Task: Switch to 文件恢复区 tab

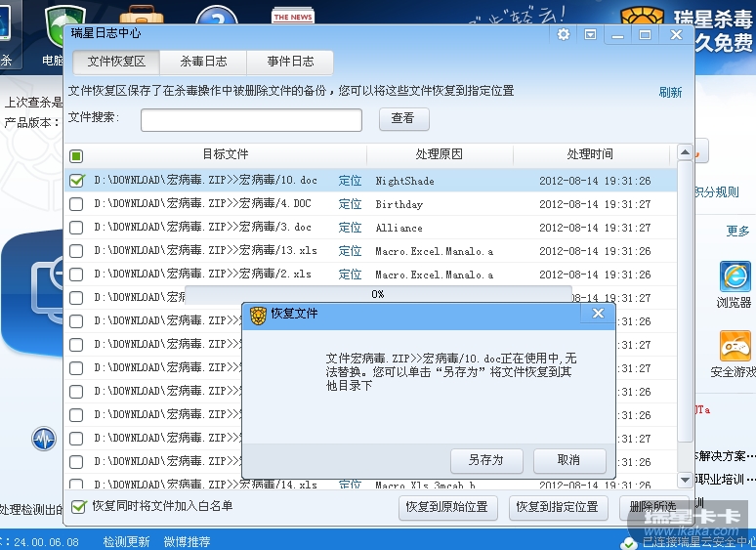Action: click(116, 62)
